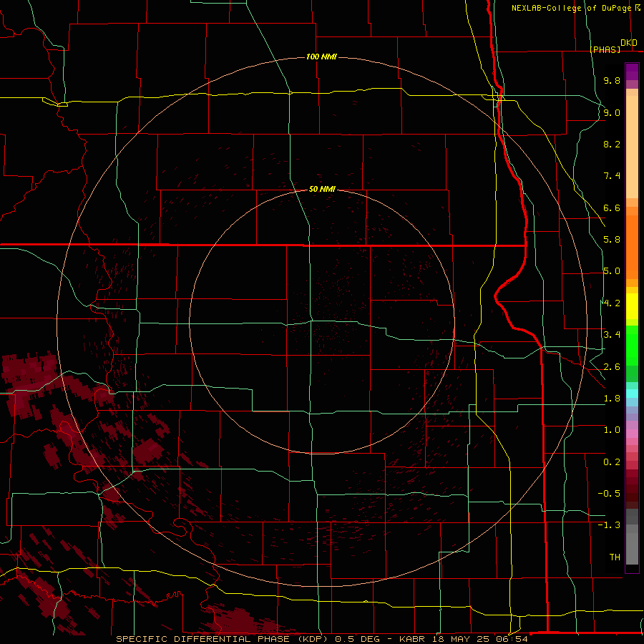Click the 5.8 scale value
The height and width of the screenshot is (644, 644).
pos(612,240)
